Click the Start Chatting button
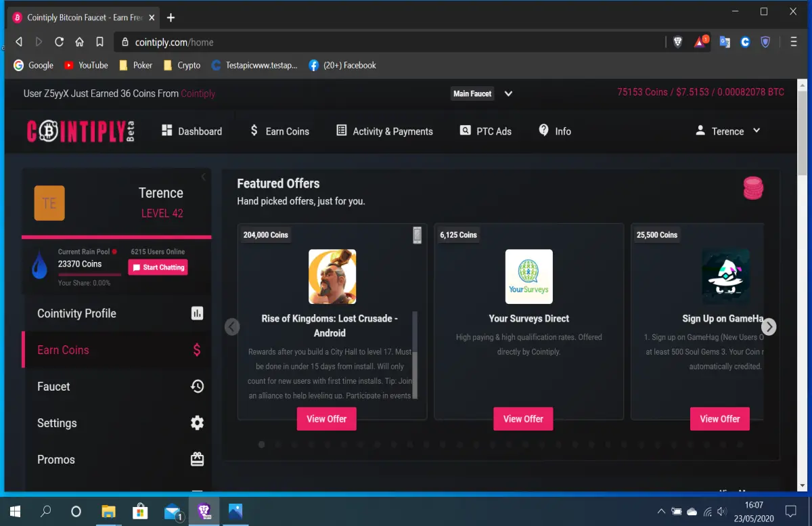The image size is (812, 526). (158, 267)
